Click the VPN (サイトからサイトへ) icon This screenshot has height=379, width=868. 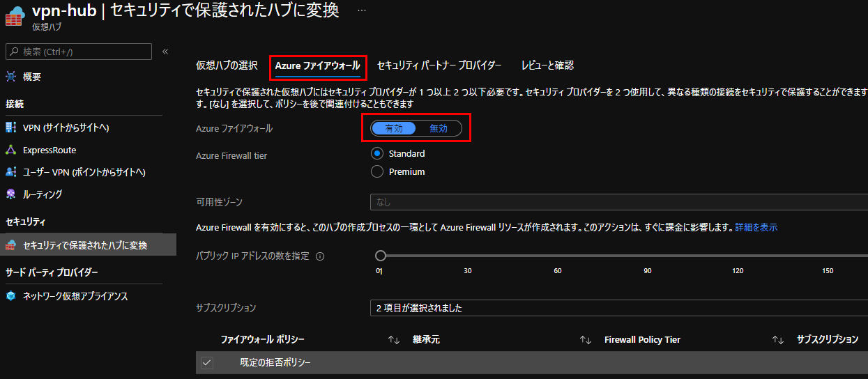(x=10, y=127)
